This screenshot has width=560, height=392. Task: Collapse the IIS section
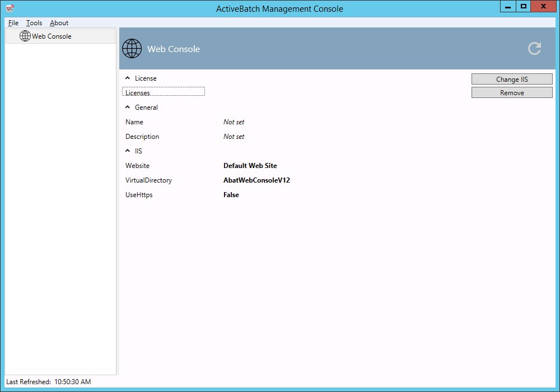point(128,151)
